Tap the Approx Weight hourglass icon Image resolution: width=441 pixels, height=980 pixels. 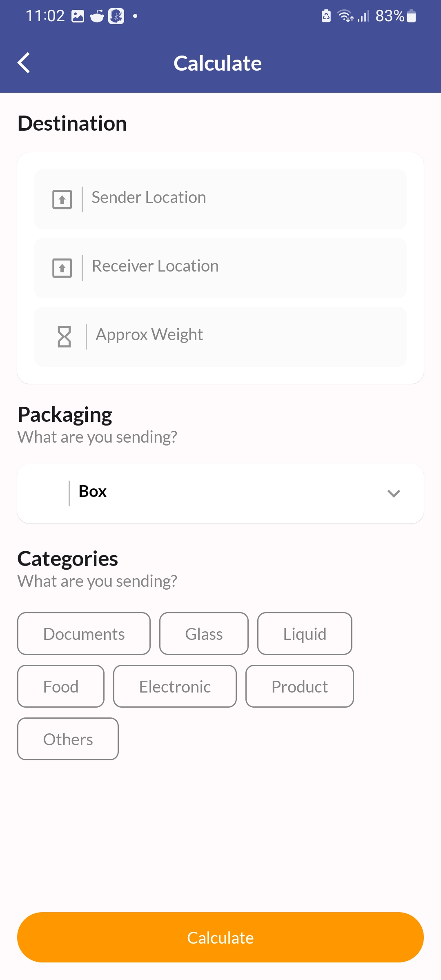[x=64, y=336]
